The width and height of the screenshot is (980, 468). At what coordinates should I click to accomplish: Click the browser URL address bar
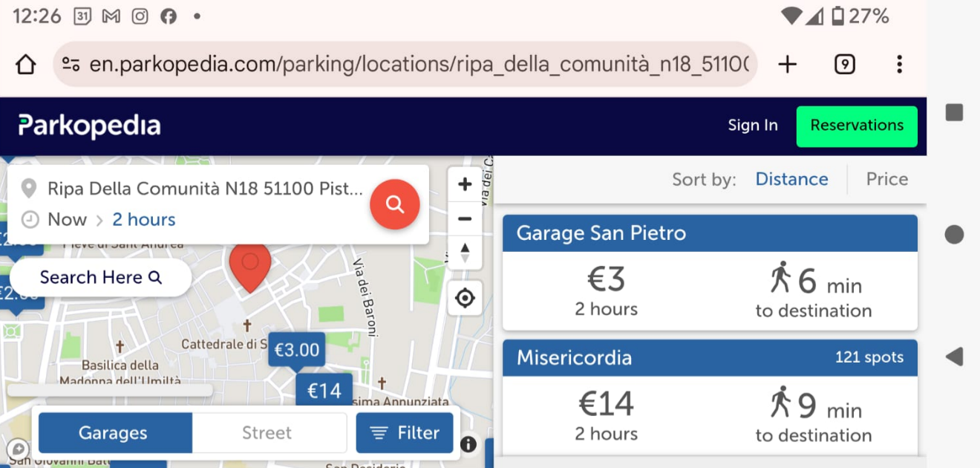tap(405, 65)
